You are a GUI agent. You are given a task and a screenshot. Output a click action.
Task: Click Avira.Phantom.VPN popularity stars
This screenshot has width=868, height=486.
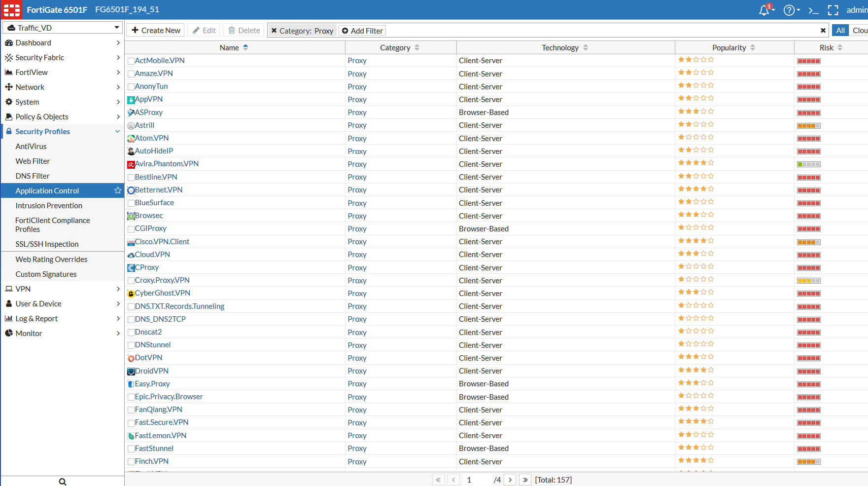click(696, 163)
